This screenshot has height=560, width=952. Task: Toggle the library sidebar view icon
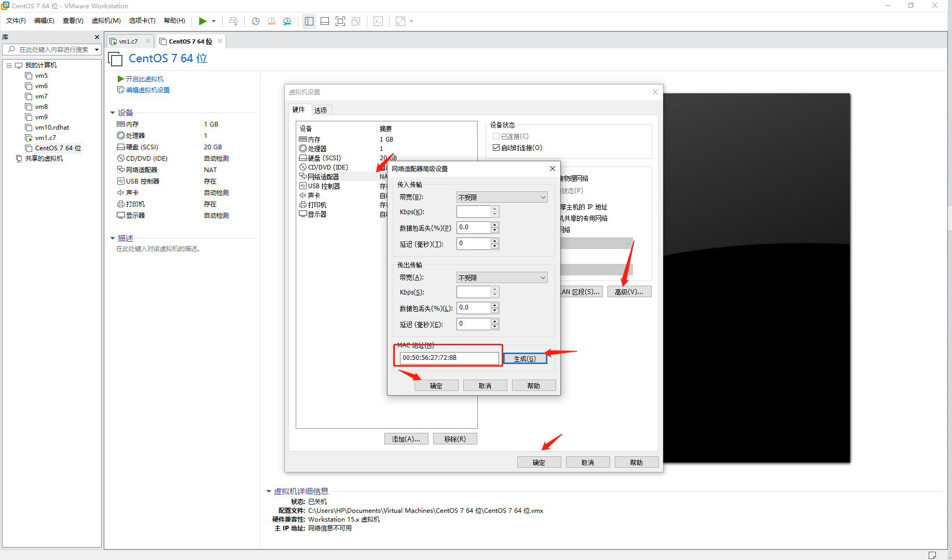[x=309, y=21]
